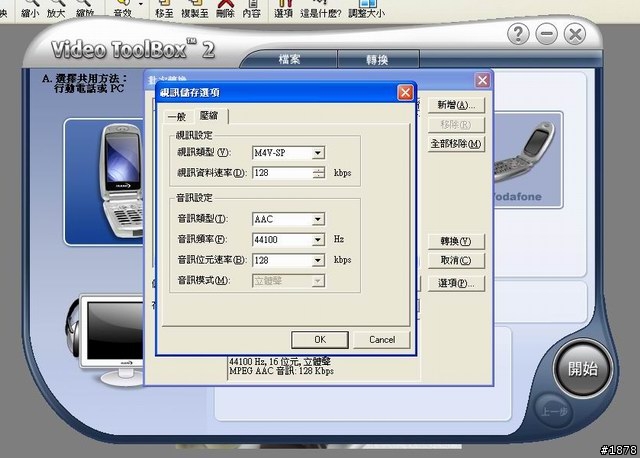This screenshot has height=458, width=640.
Task: Open 選項(P)... in the rear dialog
Action: click(456, 283)
